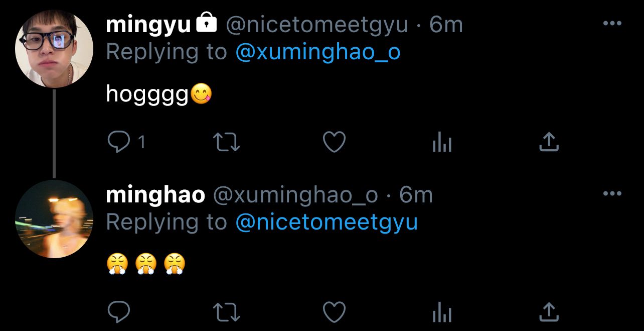Retweet mingyu's hogggg tweet
The height and width of the screenshot is (331, 644).
click(x=227, y=143)
